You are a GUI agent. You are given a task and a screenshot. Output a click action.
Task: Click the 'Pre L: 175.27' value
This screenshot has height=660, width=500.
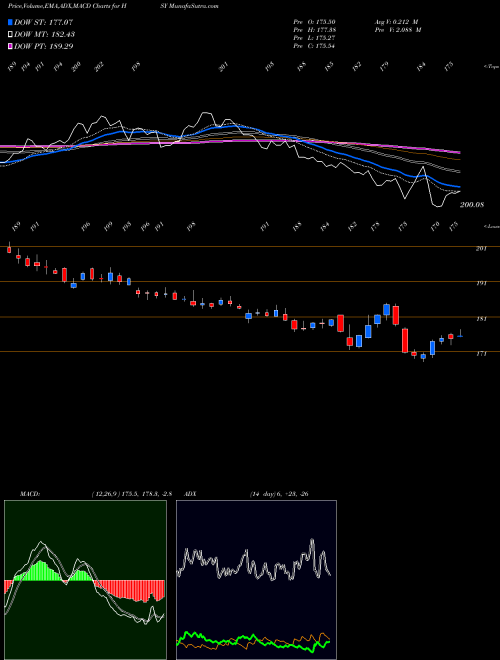(314, 38)
